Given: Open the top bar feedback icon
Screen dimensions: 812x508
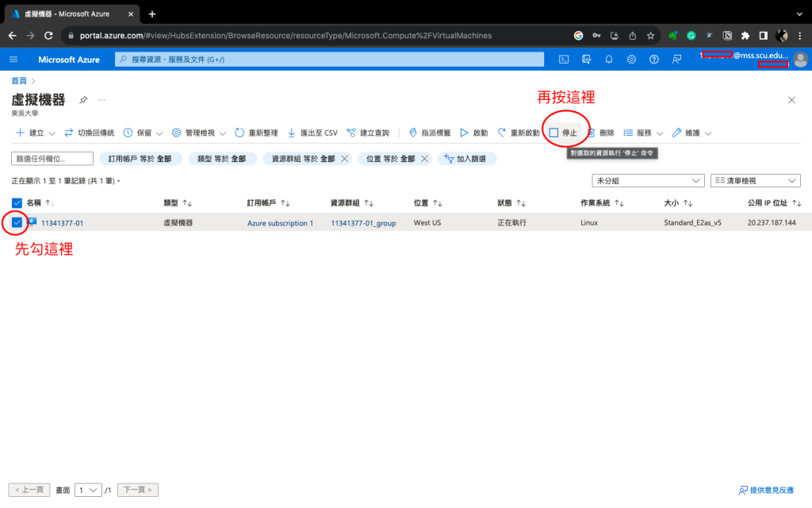Looking at the screenshot, I should click(676, 60).
